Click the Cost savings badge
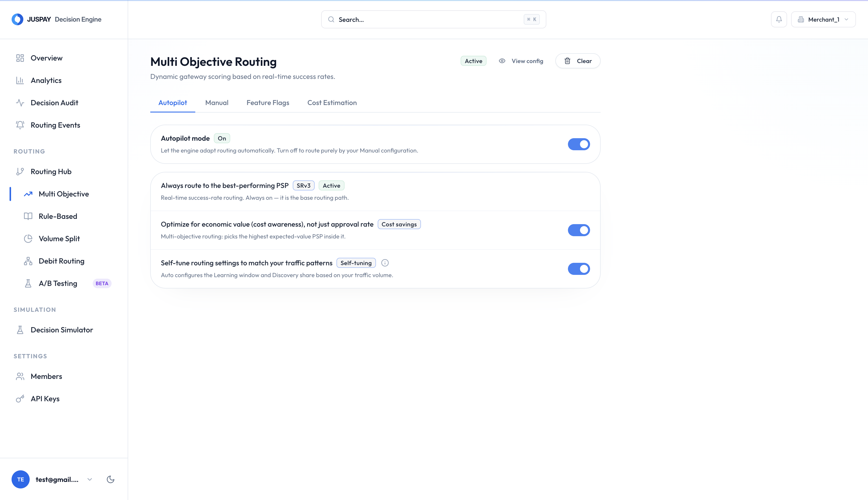 click(399, 224)
